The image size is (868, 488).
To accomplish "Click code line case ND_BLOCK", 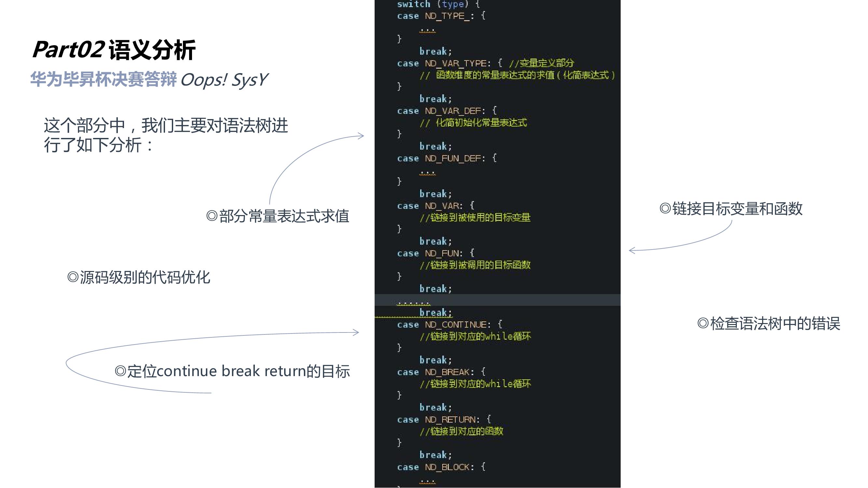I will coord(441,467).
